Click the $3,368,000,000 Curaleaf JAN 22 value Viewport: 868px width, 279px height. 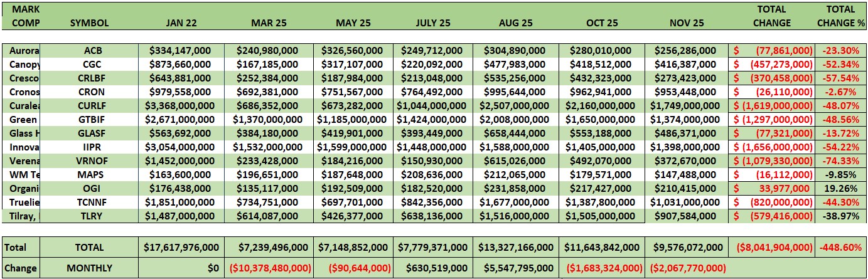(181, 105)
